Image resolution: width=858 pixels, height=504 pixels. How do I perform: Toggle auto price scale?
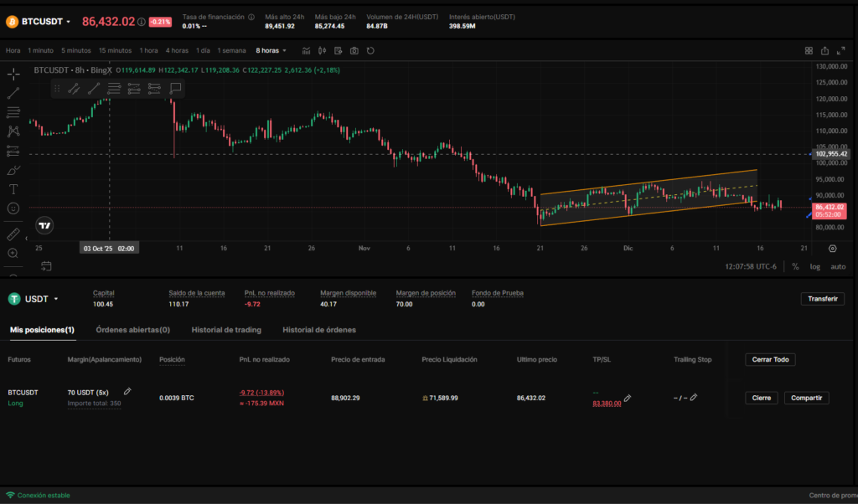point(837,266)
